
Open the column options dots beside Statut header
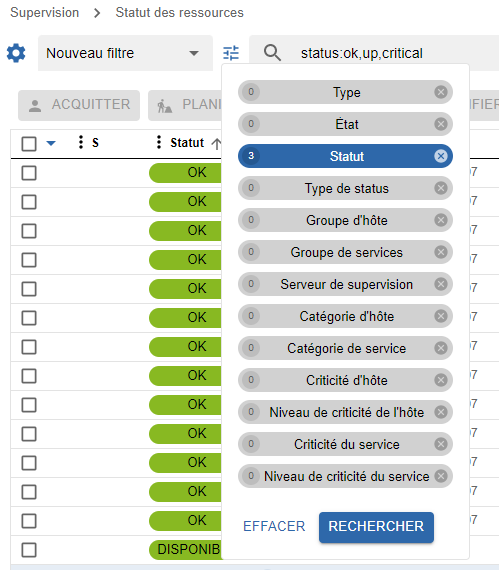click(x=158, y=142)
